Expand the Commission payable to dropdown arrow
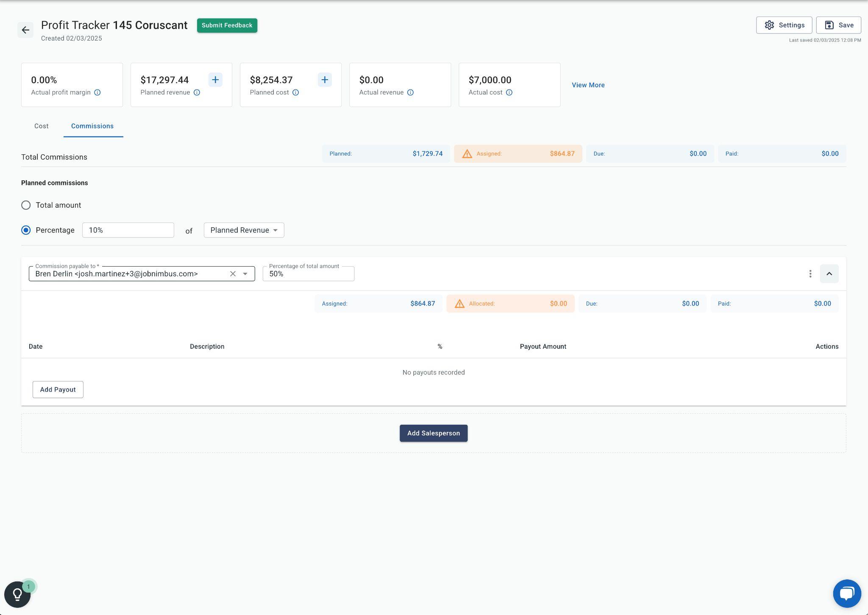This screenshot has width=868, height=615. pos(245,274)
